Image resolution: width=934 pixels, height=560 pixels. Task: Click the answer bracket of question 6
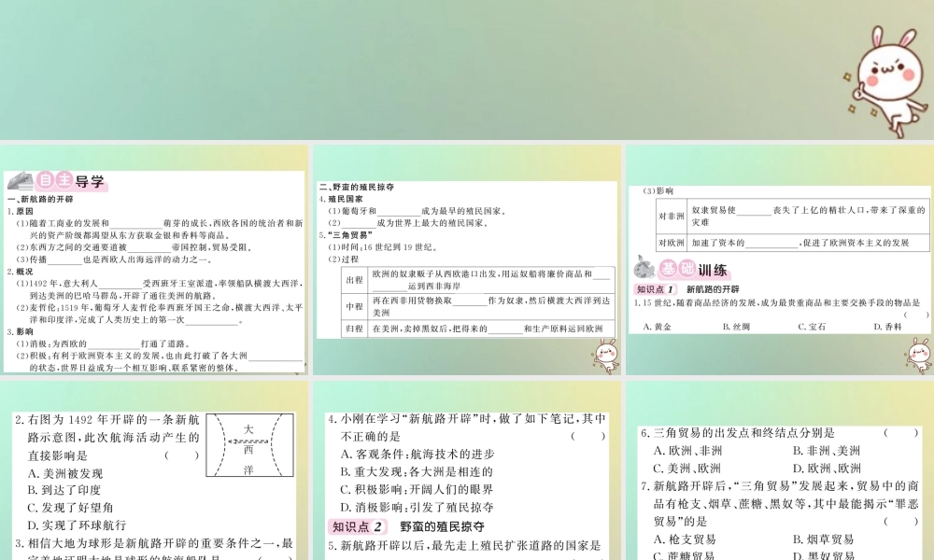click(x=901, y=433)
